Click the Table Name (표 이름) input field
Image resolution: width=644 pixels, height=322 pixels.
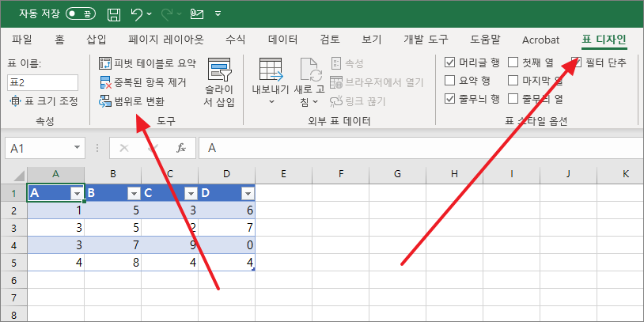[x=43, y=82]
